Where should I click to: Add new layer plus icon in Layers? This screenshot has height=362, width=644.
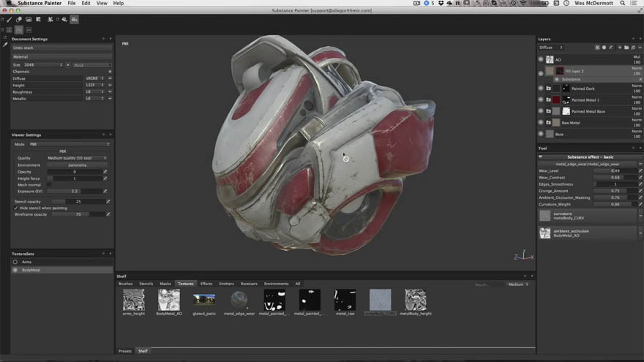pyautogui.click(x=620, y=48)
